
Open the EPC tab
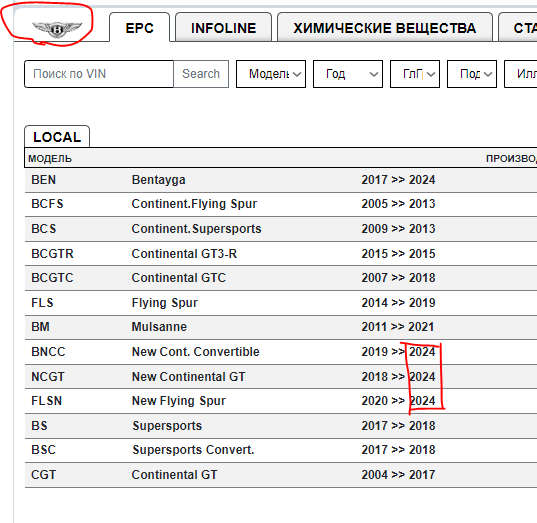pos(139,28)
